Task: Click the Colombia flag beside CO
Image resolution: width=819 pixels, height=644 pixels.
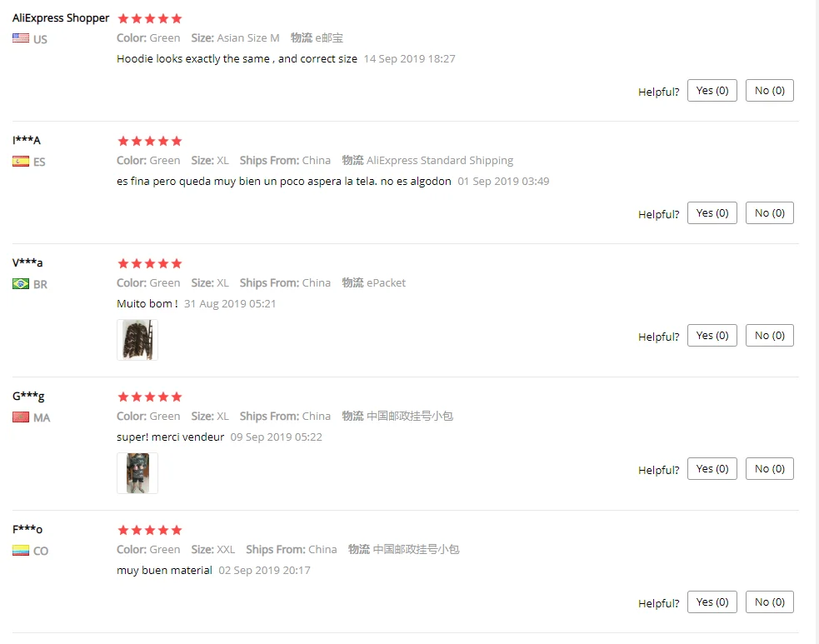Action: coord(21,551)
